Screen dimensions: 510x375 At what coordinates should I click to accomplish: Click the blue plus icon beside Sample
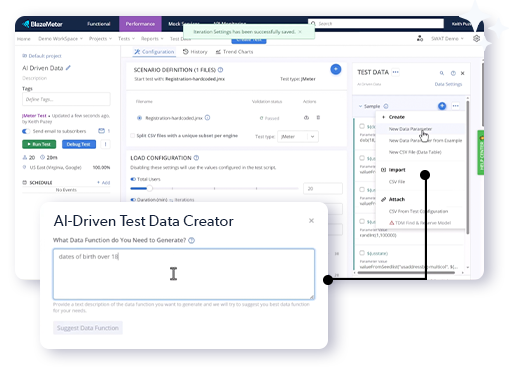click(x=442, y=106)
